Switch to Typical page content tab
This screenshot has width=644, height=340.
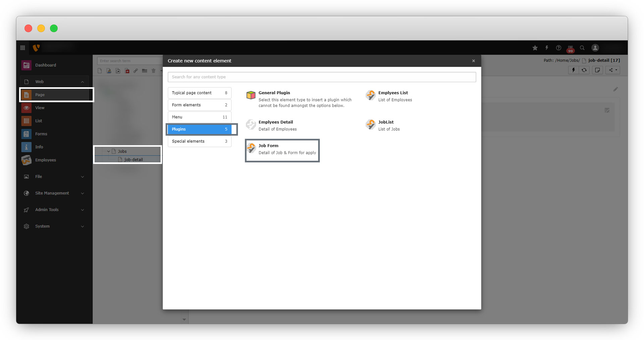pyautogui.click(x=199, y=93)
